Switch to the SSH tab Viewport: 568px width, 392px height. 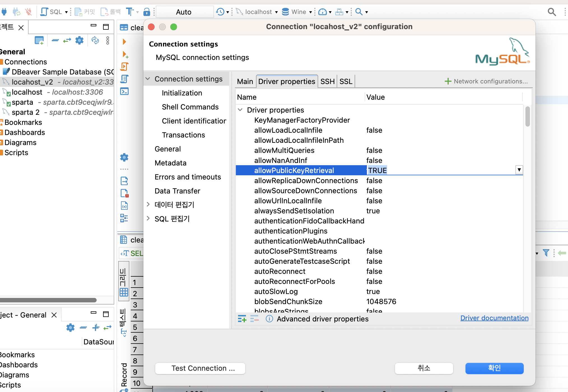click(327, 81)
